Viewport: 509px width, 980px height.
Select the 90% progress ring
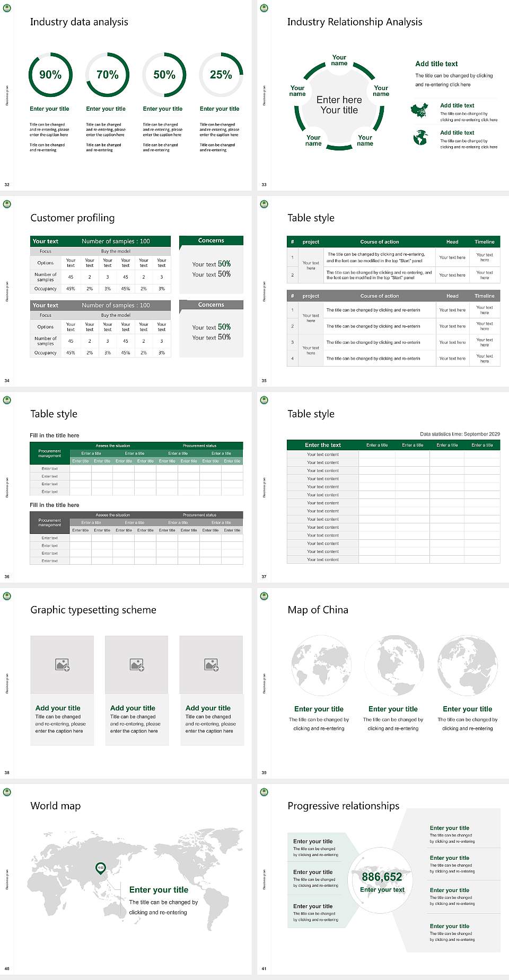50,75
